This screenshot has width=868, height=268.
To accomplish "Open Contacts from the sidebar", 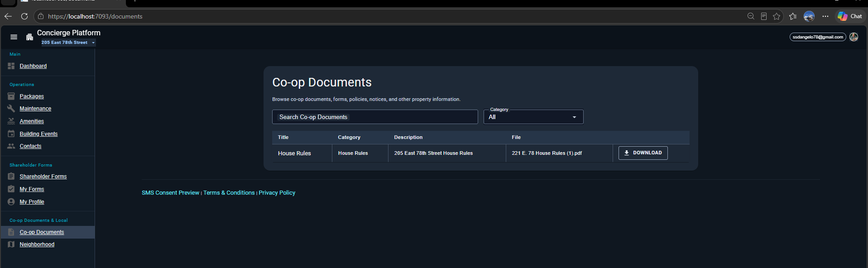I will (30, 146).
